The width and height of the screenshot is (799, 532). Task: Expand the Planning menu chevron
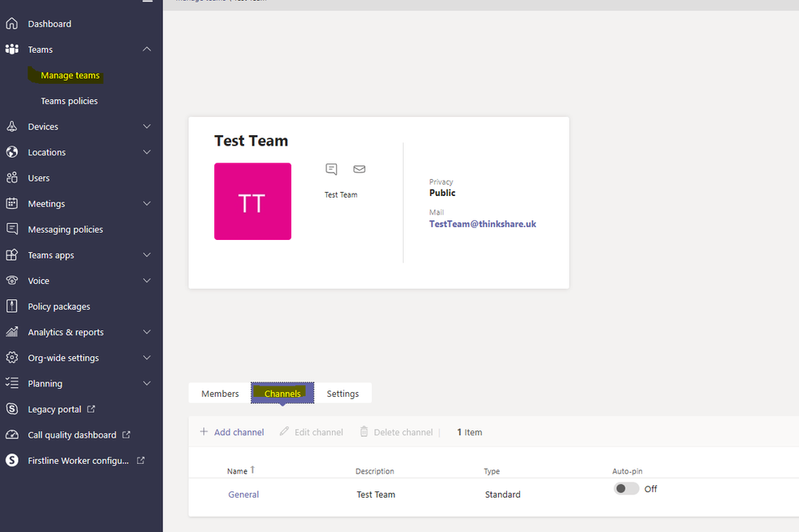coord(146,383)
